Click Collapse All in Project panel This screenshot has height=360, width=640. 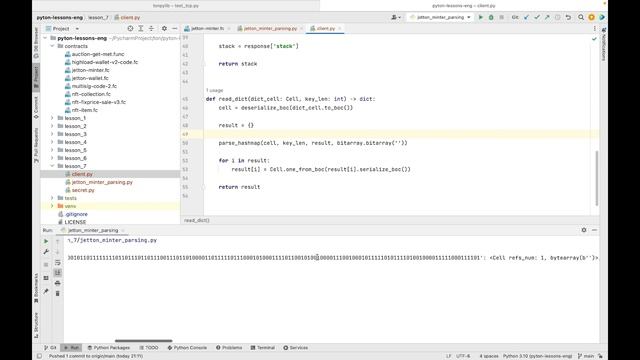[x=151, y=29]
